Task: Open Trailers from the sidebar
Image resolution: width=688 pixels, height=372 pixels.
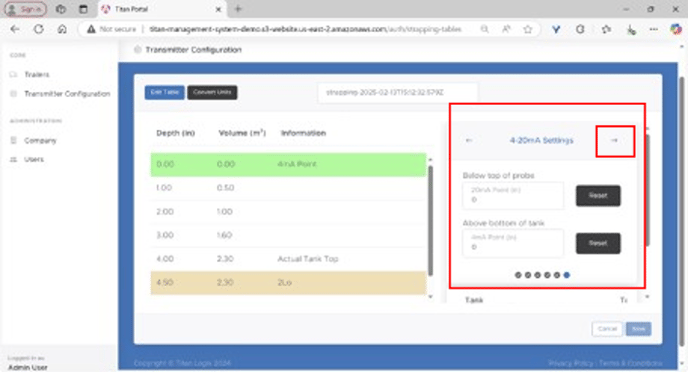Action: coord(37,75)
